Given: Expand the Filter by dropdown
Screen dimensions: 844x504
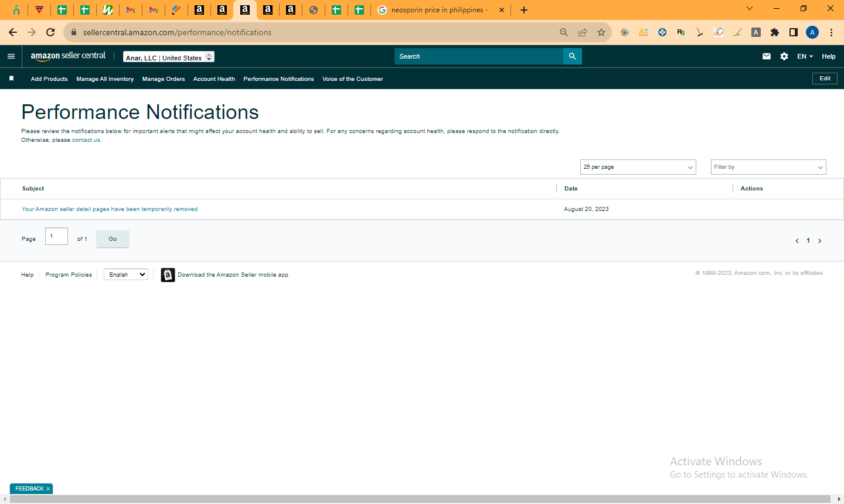Looking at the screenshot, I should pos(768,167).
